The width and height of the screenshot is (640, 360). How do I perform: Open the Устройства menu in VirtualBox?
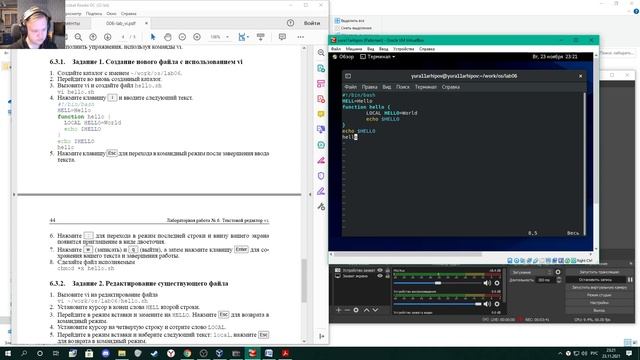click(404, 49)
